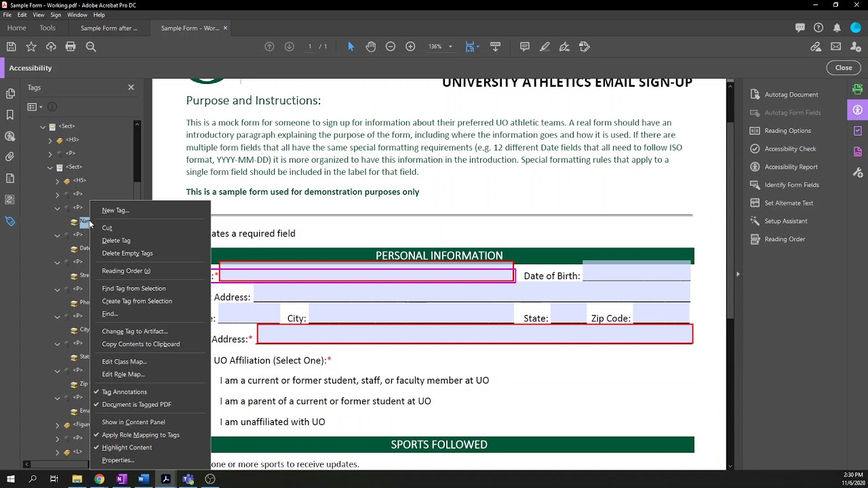Open Bookmarks sidebar icon
The image size is (868, 488).
click(x=10, y=115)
